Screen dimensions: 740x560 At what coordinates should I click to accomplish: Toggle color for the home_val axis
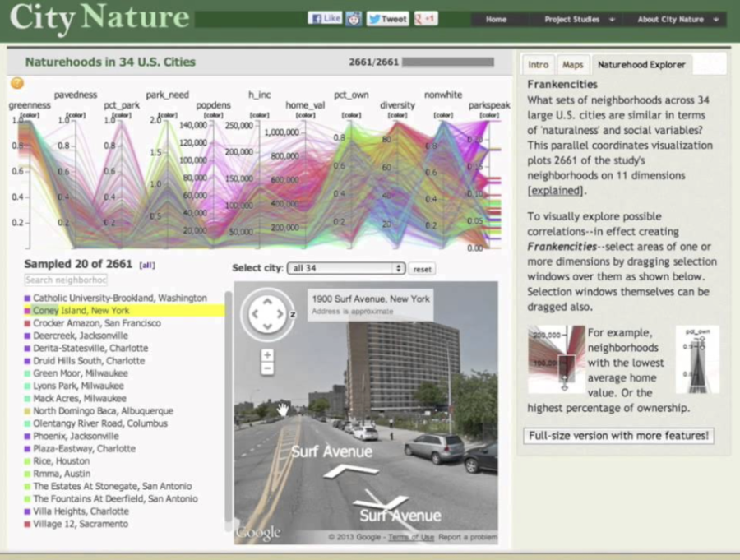[305, 115]
